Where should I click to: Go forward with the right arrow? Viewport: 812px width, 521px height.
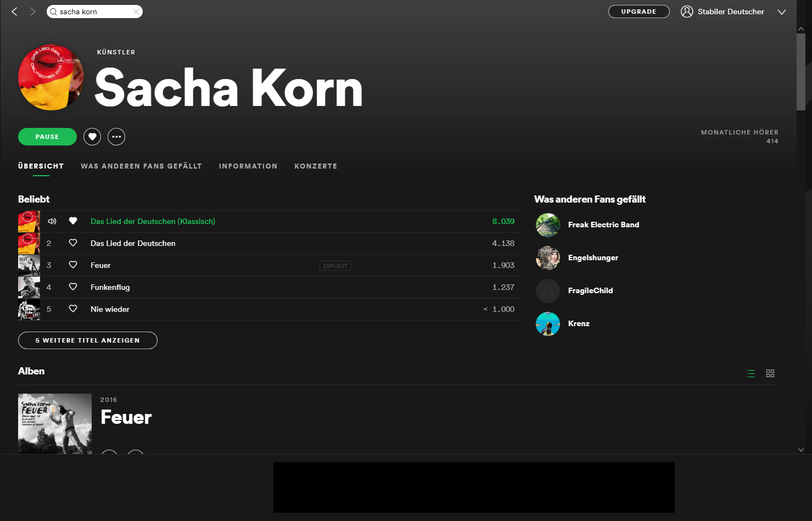coord(32,12)
